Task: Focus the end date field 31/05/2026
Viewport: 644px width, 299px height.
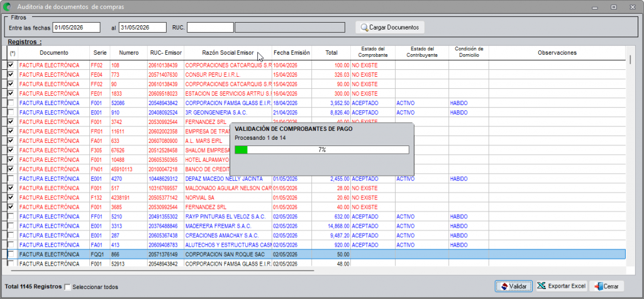Action: click(143, 28)
